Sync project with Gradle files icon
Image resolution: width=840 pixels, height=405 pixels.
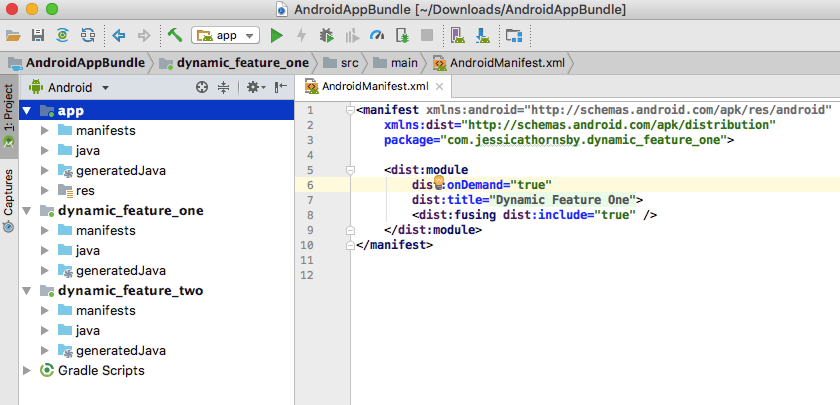(x=63, y=36)
